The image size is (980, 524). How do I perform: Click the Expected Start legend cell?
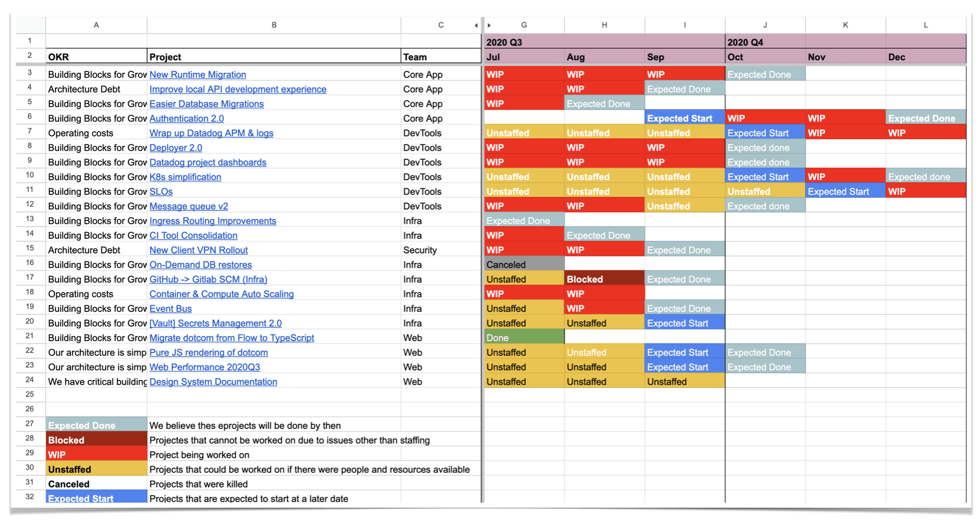pos(96,497)
